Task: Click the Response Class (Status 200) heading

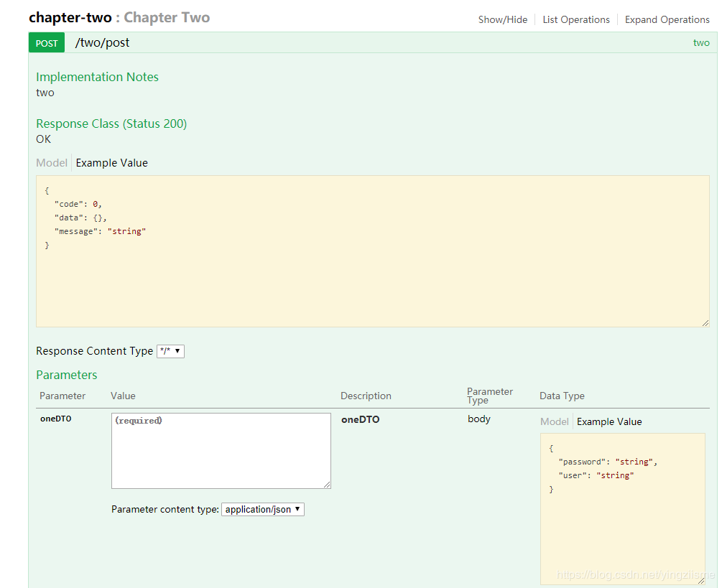Action: point(111,123)
